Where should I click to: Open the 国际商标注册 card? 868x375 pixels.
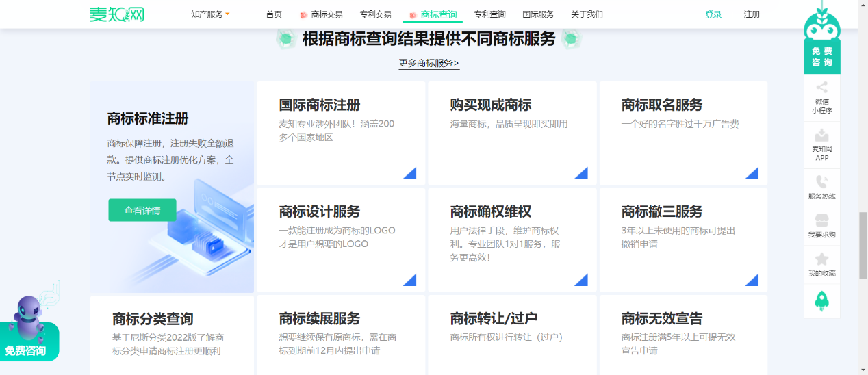point(341,133)
